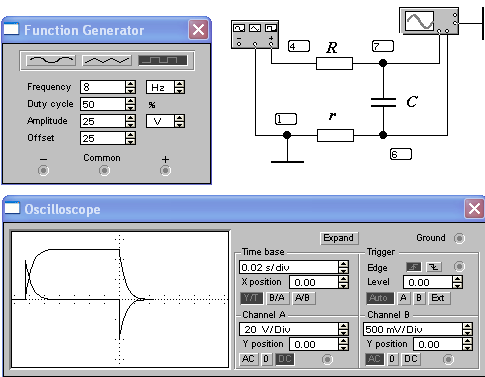Set trigger source to channel A

403,298
